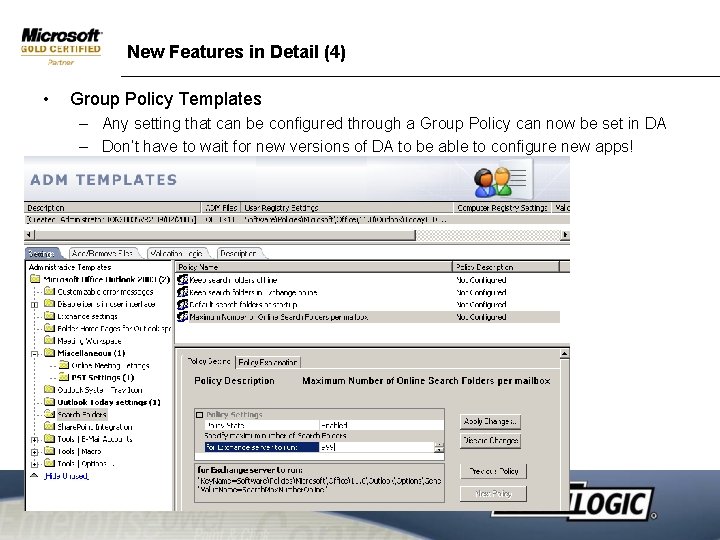Click the policy panel scrollbar up arrow

pos(565,354)
